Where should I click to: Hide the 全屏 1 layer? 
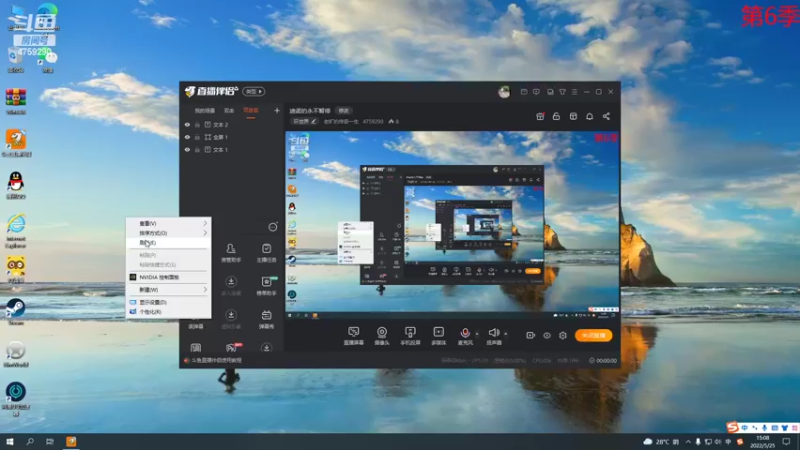coord(187,137)
